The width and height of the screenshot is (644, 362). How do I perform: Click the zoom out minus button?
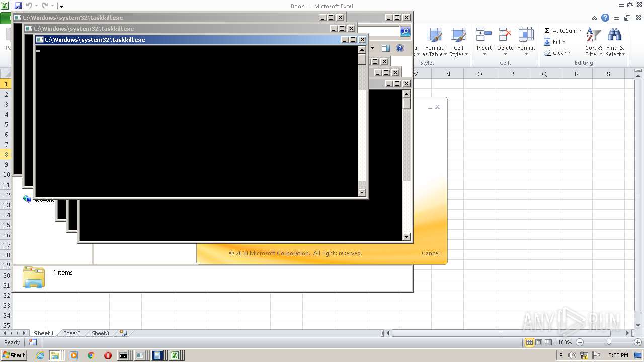point(579,342)
